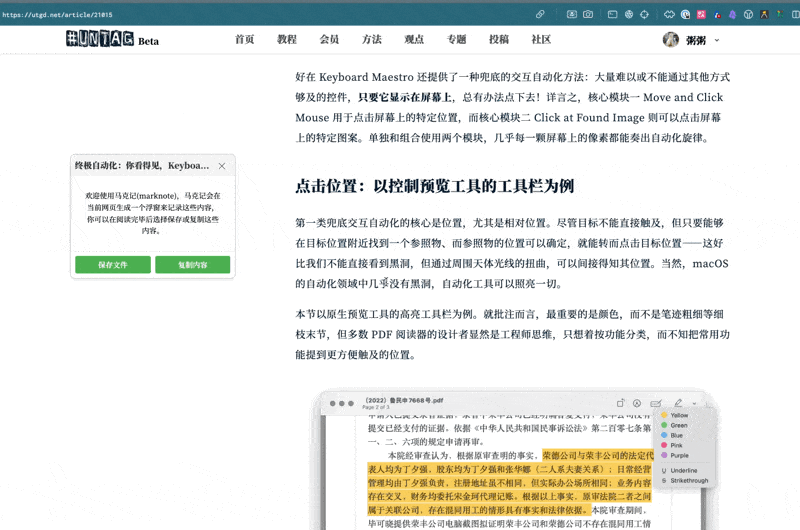Screen dimensions: 800x530
Task: Click the green and red extension icon
Action: pos(780,14)
